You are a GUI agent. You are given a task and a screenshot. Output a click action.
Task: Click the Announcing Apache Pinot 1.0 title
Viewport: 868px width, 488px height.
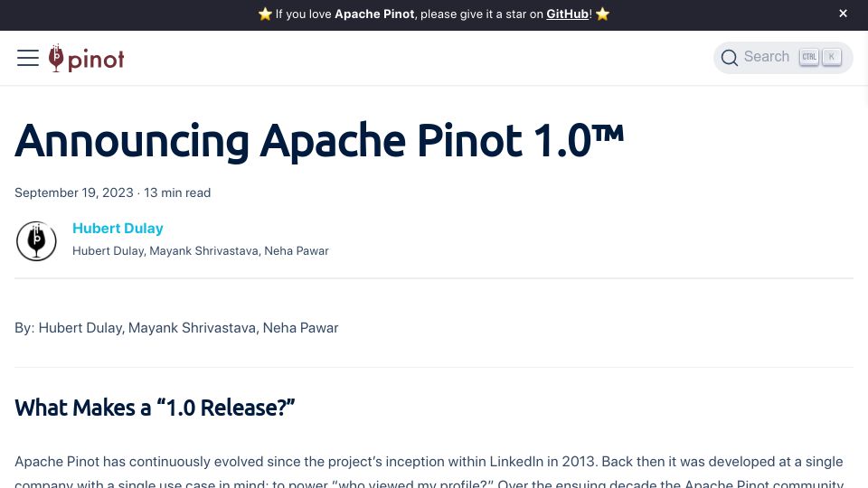(319, 141)
